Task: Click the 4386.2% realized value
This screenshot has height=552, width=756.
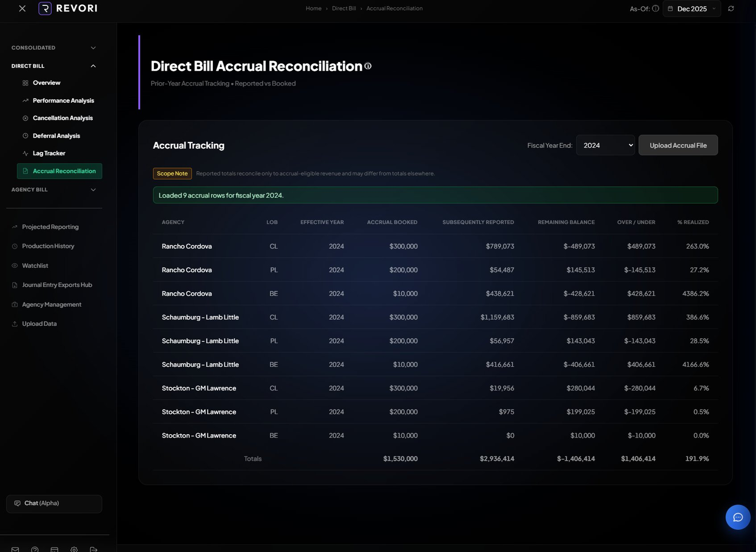Action: click(x=696, y=294)
